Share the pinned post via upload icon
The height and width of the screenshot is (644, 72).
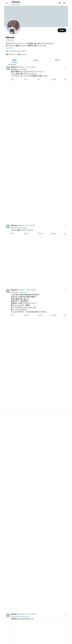[65, 79]
